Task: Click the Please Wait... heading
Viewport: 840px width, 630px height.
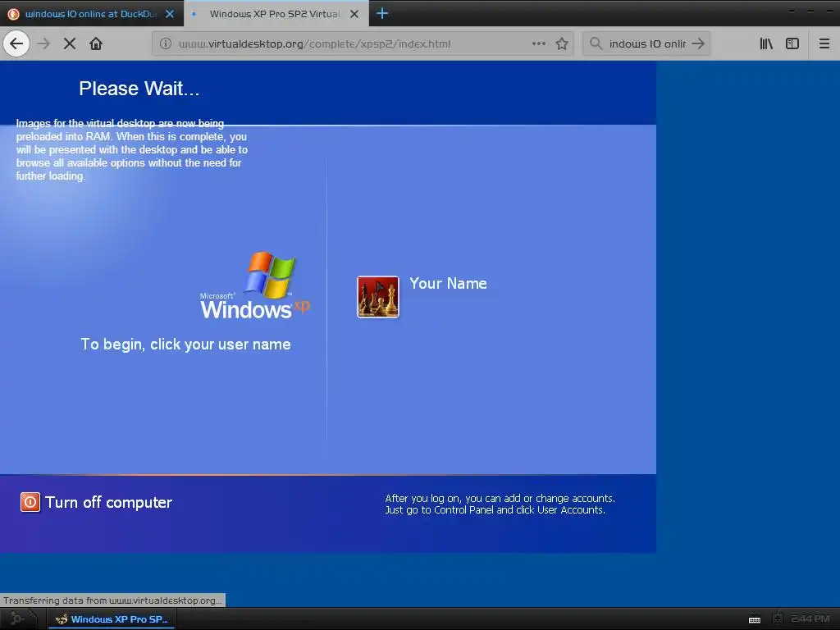Action: pyautogui.click(x=139, y=89)
